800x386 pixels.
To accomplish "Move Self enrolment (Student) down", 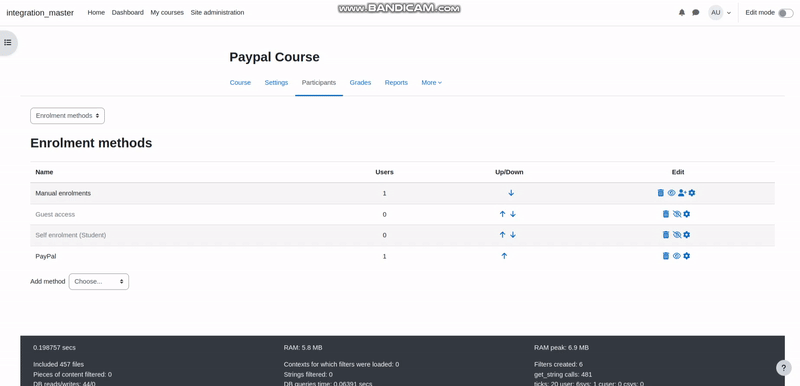I will tap(513, 235).
